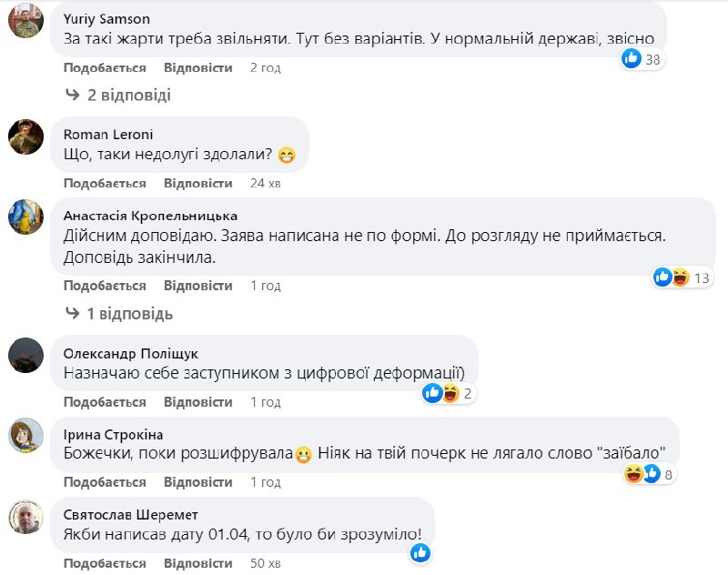
Task: Click "50 хв" timestamp on Святослав Шеремет's comment
Action: click(x=265, y=563)
